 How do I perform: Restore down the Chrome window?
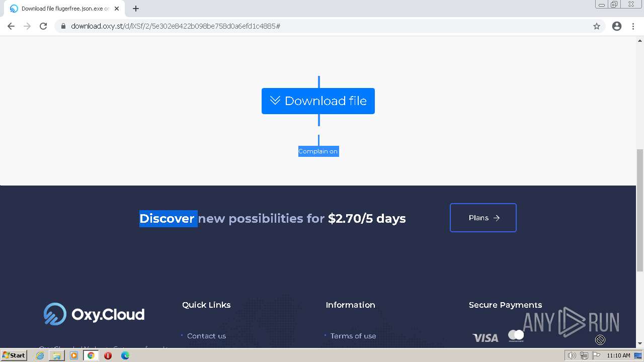[614, 5]
